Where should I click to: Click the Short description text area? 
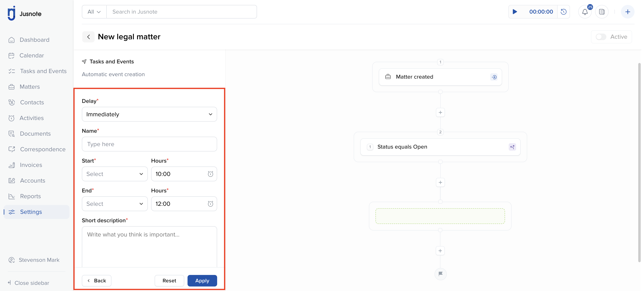tap(149, 247)
